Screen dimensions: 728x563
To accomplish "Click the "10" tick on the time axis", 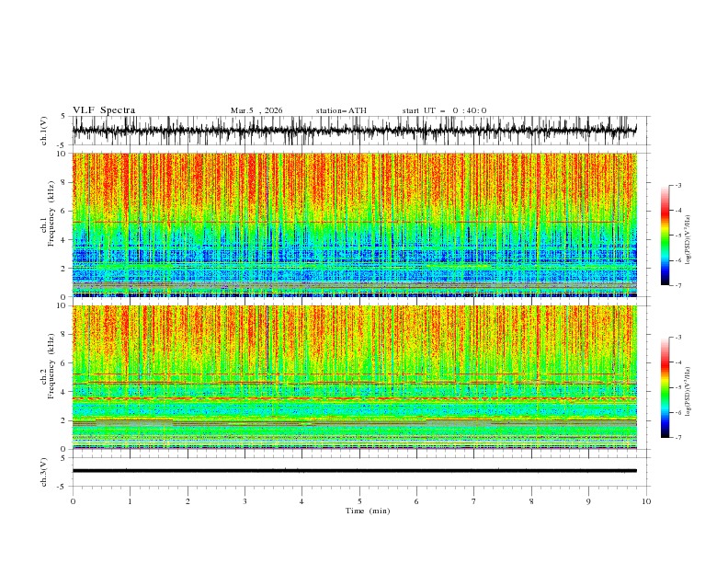I will 646,501.
